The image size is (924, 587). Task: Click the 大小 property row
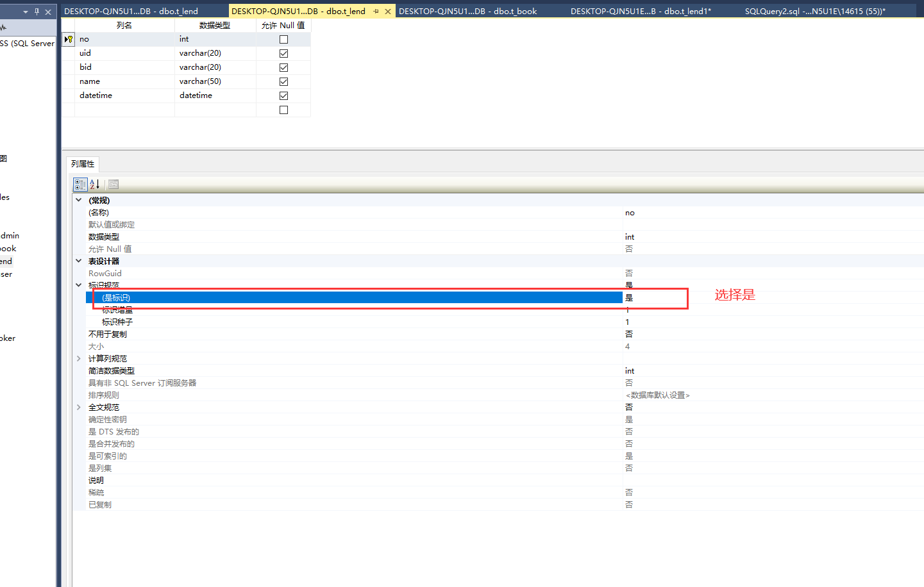click(505, 347)
